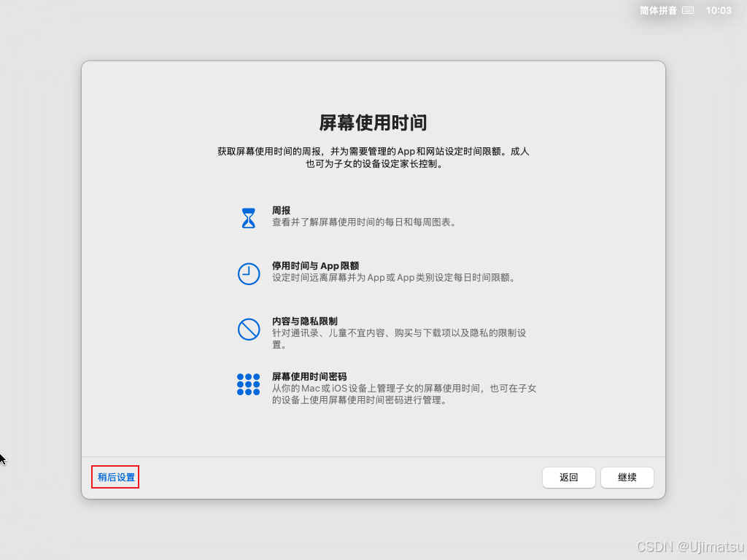Click the keypad dots icon for 屏幕使用时间密码
This screenshot has width=747, height=560.
pos(249,384)
